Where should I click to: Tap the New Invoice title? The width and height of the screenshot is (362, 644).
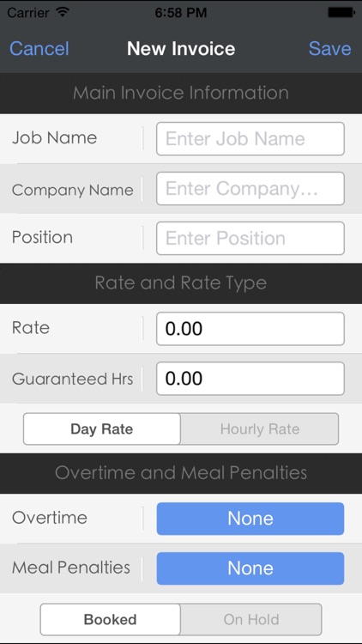pos(181,48)
